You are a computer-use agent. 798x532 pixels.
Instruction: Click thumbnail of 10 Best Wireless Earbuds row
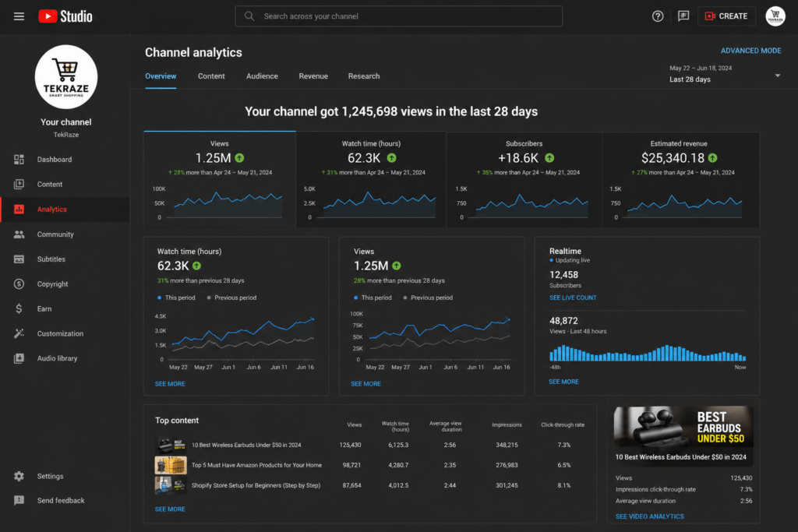tap(171, 445)
